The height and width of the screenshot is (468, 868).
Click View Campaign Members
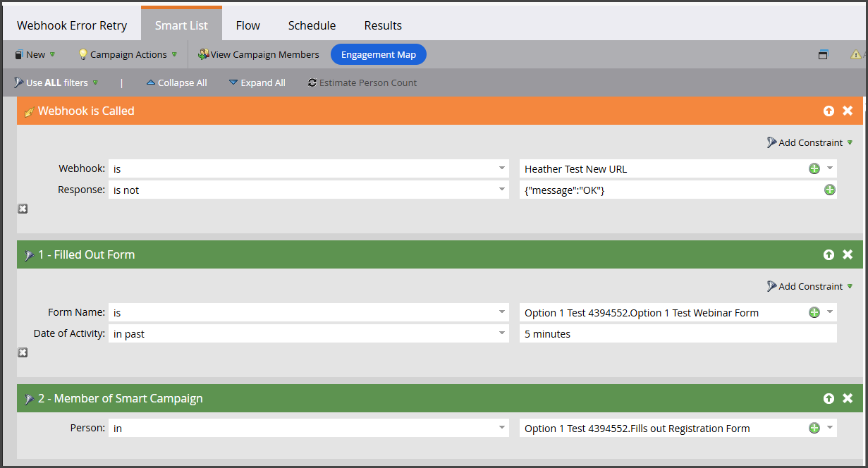[259, 54]
